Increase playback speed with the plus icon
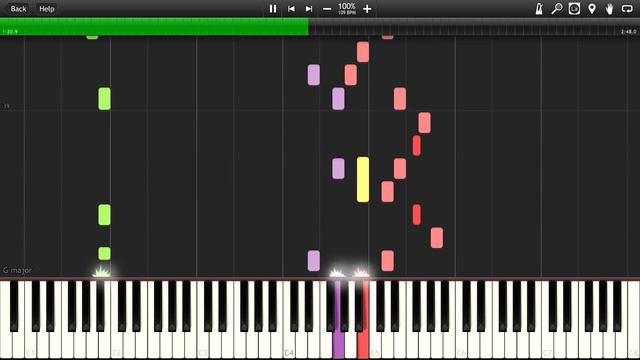Image resolution: width=640 pixels, height=360 pixels. pyautogui.click(x=367, y=9)
